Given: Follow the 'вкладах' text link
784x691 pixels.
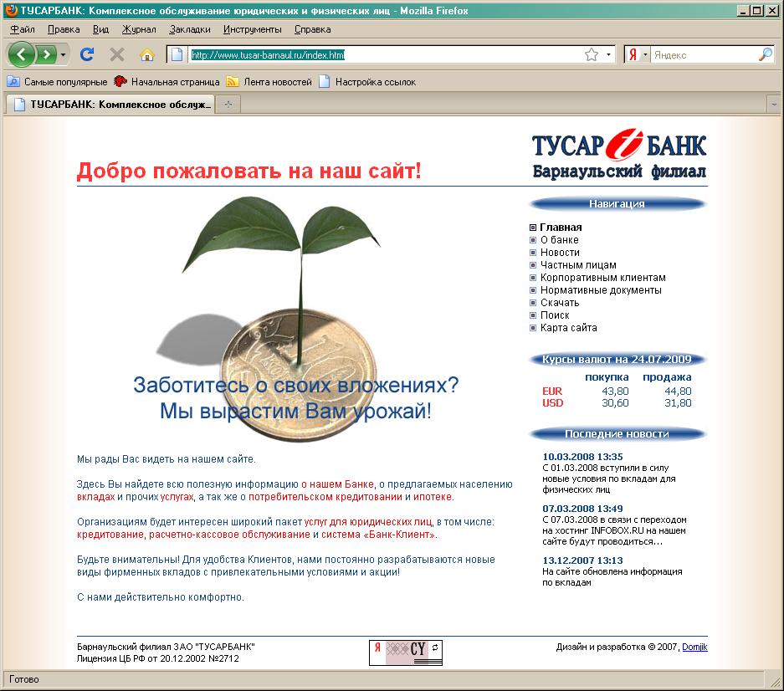Looking at the screenshot, I should point(95,497).
